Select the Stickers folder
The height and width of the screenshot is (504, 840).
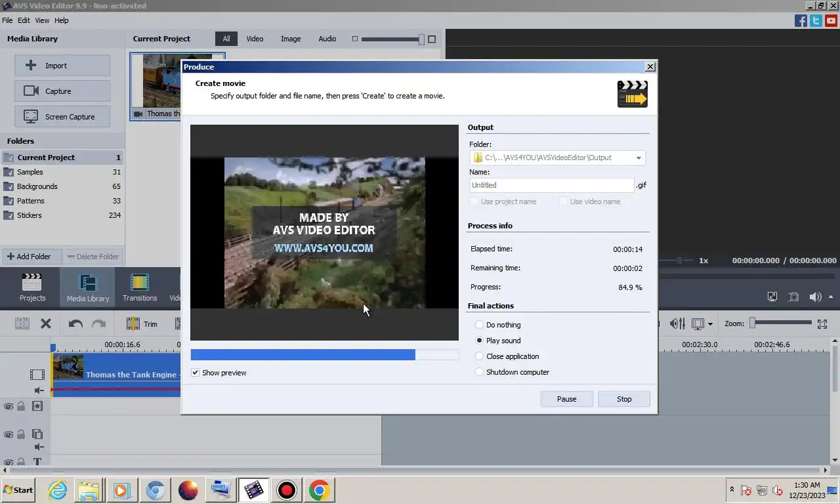point(62,215)
